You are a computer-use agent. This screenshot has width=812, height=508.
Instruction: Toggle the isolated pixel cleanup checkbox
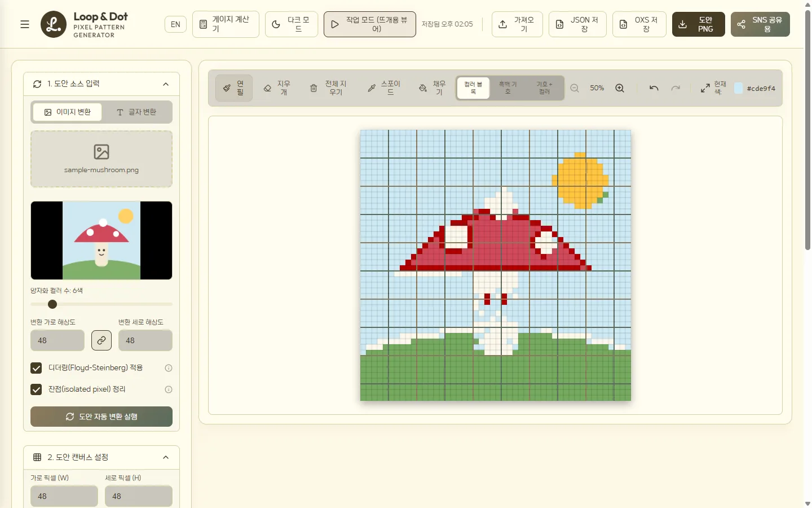(x=36, y=389)
